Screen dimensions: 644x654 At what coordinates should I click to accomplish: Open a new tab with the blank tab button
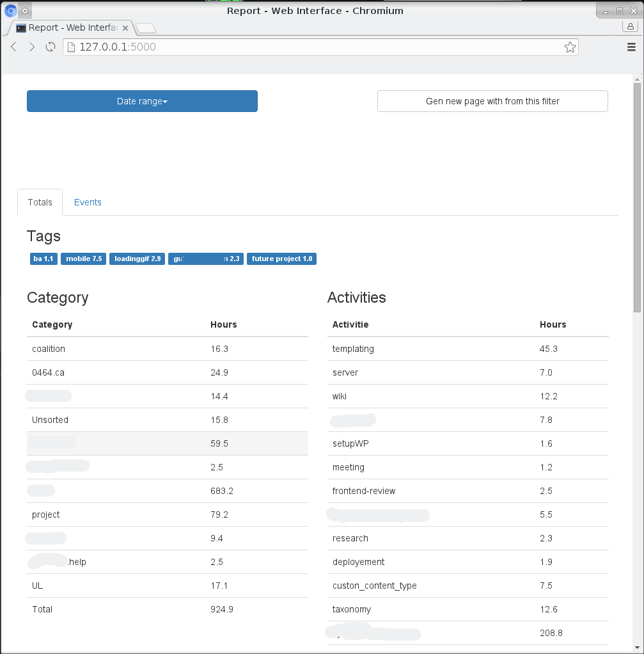pyautogui.click(x=146, y=28)
